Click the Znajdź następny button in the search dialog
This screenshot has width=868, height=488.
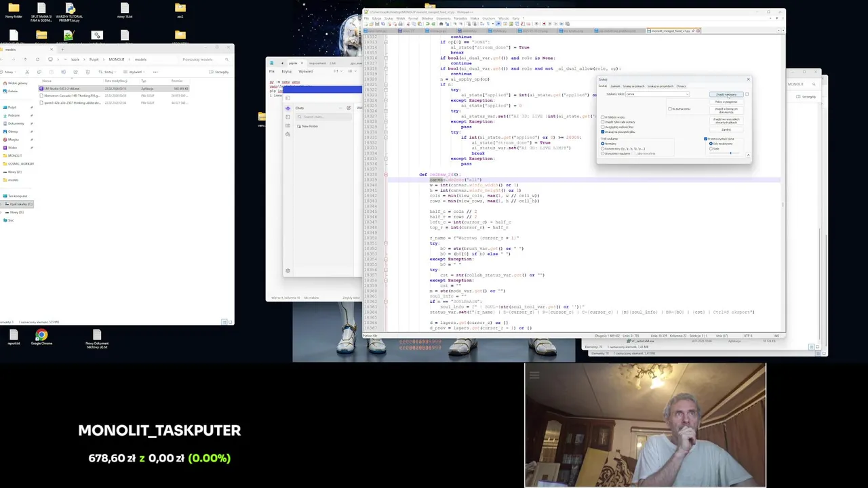point(726,94)
